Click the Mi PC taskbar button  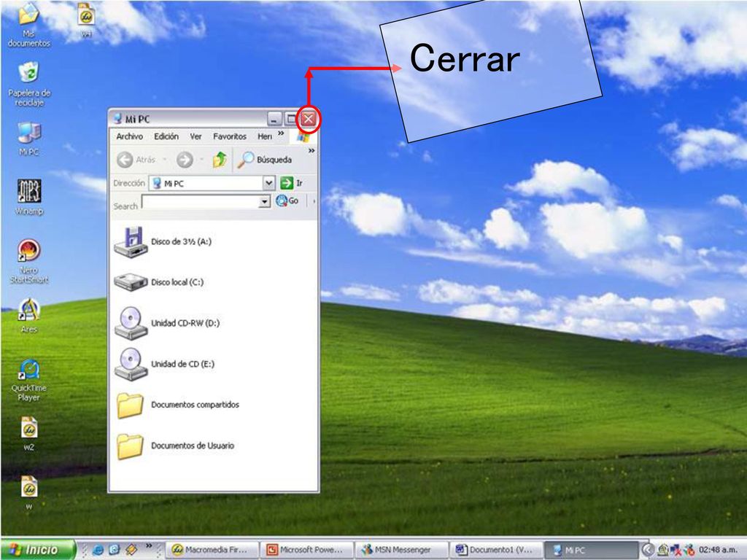tap(590, 550)
